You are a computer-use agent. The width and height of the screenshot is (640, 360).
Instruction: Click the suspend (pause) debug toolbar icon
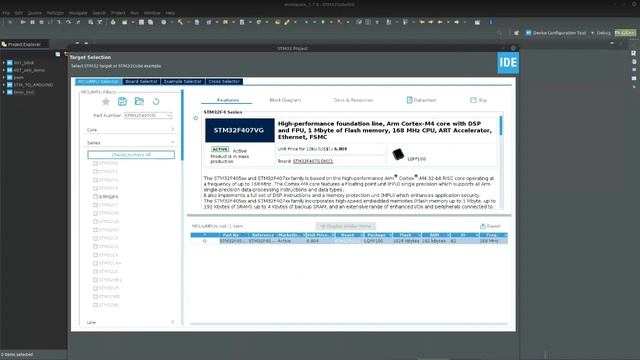[x=32, y=22]
